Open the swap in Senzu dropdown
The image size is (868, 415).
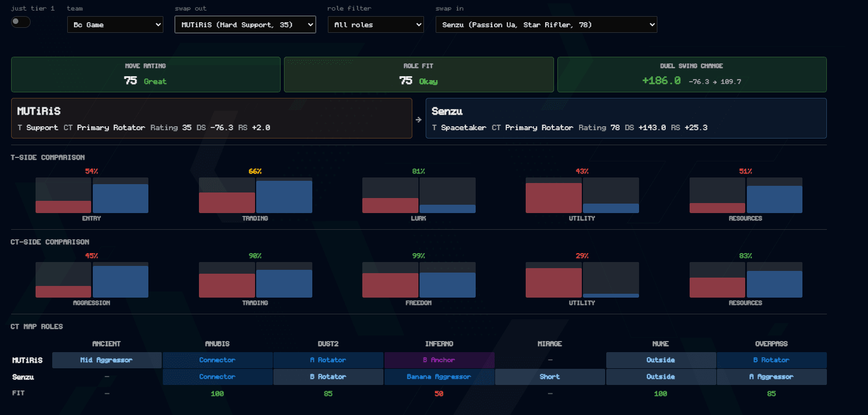coord(546,24)
